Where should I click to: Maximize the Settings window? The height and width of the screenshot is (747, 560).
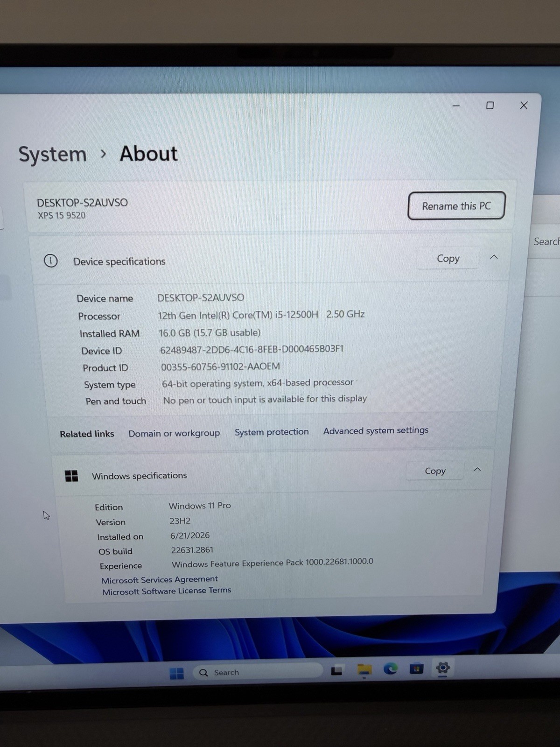[x=490, y=106]
